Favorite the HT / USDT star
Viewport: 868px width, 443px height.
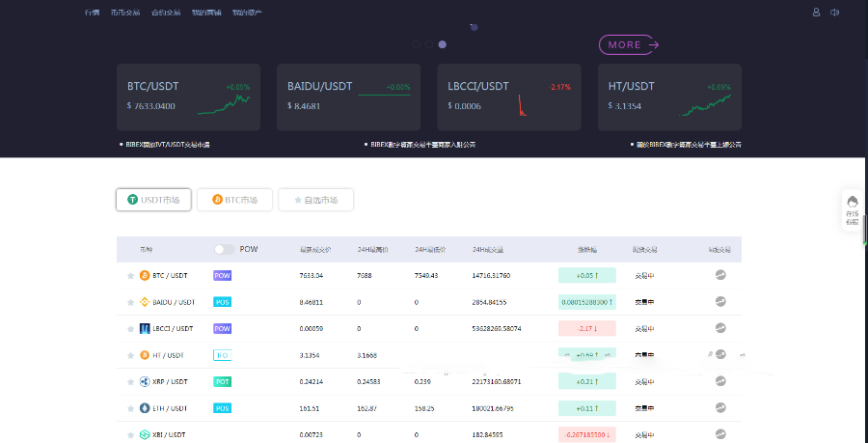(130, 355)
